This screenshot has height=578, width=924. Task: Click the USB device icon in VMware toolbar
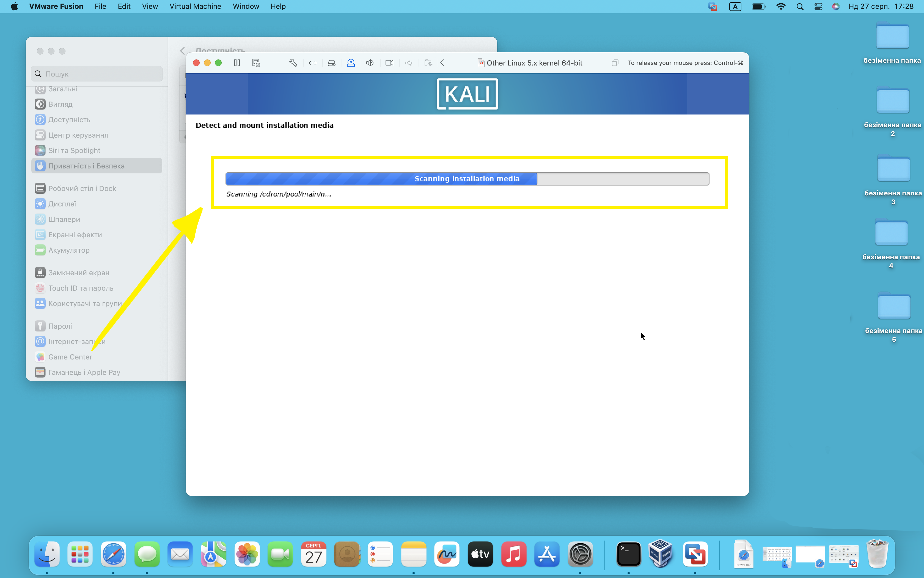(x=409, y=63)
